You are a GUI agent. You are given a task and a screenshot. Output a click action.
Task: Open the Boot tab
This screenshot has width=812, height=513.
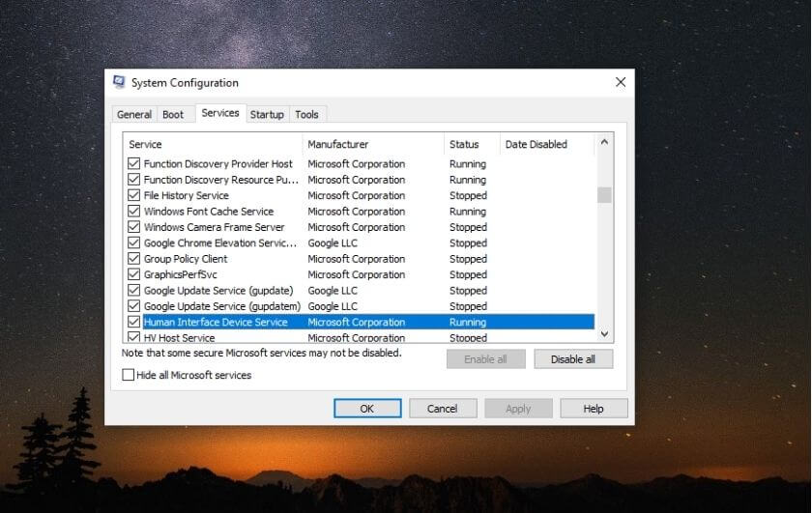click(x=173, y=114)
